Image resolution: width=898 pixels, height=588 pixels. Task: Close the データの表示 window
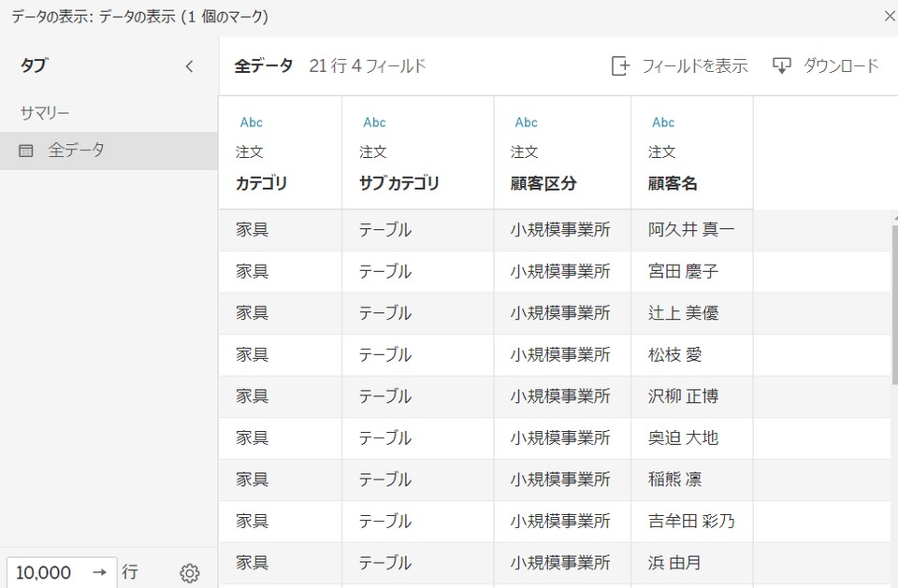[x=890, y=16]
